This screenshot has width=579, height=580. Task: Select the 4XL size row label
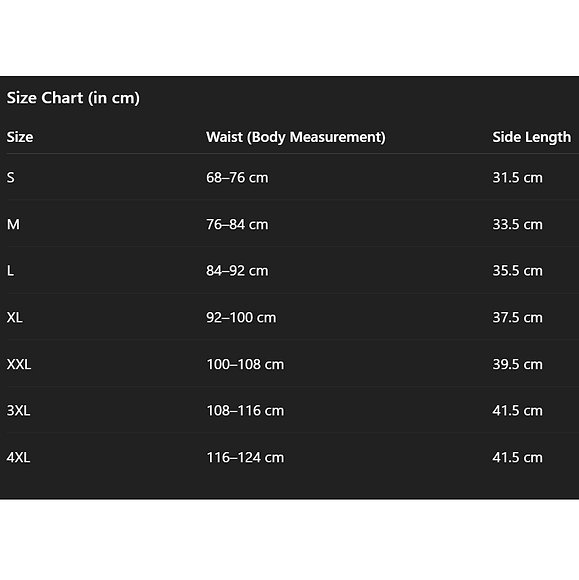[18, 458]
